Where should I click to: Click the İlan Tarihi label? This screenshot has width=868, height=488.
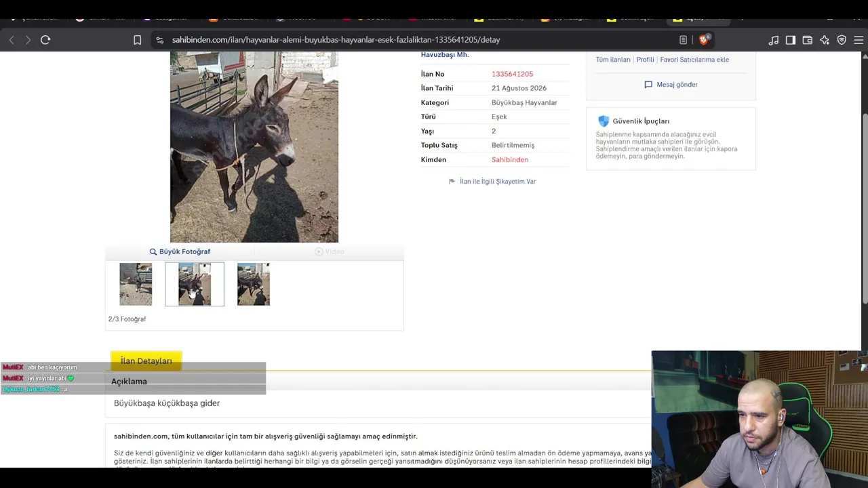click(x=437, y=88)
